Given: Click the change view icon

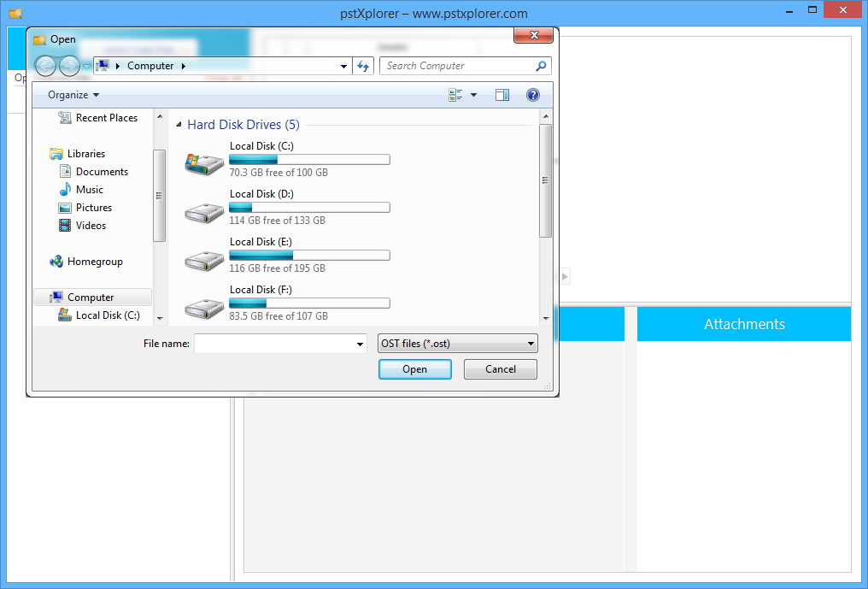Looking at the screenshot, I should (455, 95).
